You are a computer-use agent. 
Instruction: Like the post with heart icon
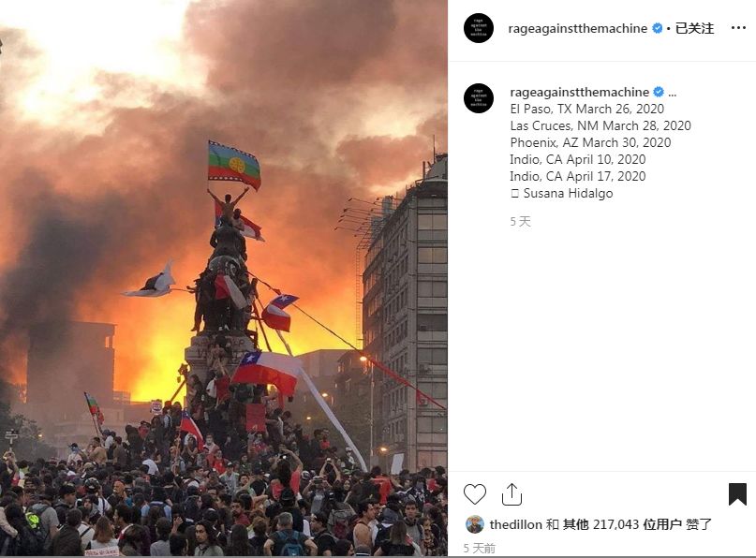click(x=474, y=494)
